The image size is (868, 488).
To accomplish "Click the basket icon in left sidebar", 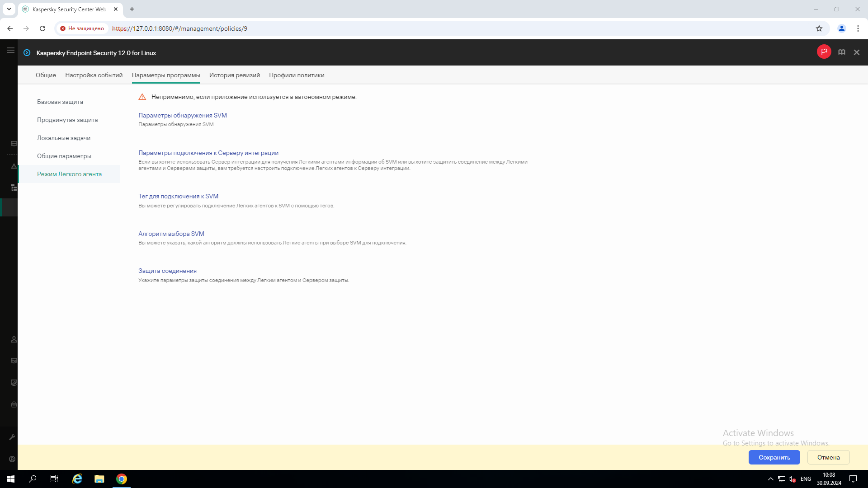I will tap(14, 404).
